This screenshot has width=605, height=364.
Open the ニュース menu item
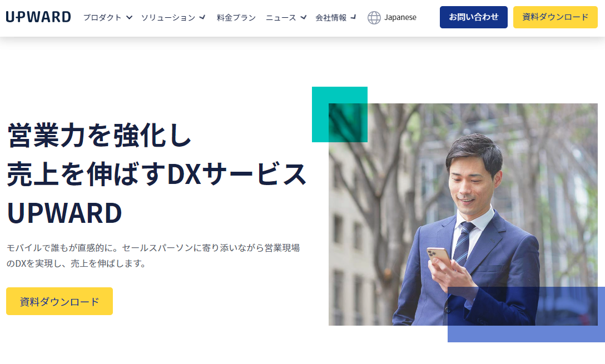point(281,17)
